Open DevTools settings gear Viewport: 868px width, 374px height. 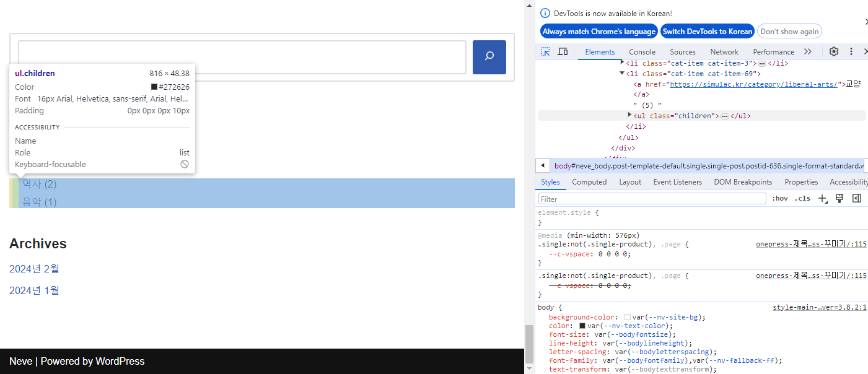[x=834, y=51]
